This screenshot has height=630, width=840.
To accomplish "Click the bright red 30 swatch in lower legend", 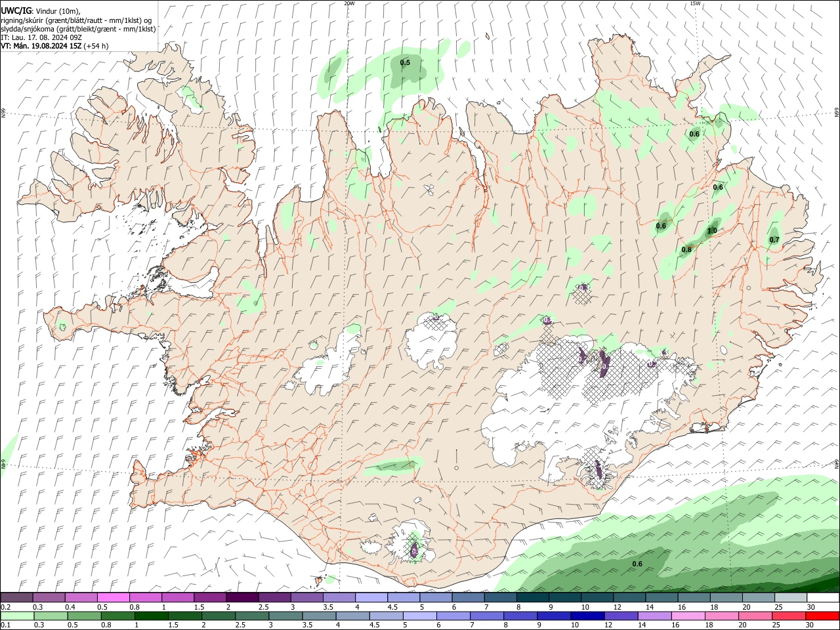I will click(823, 616).
